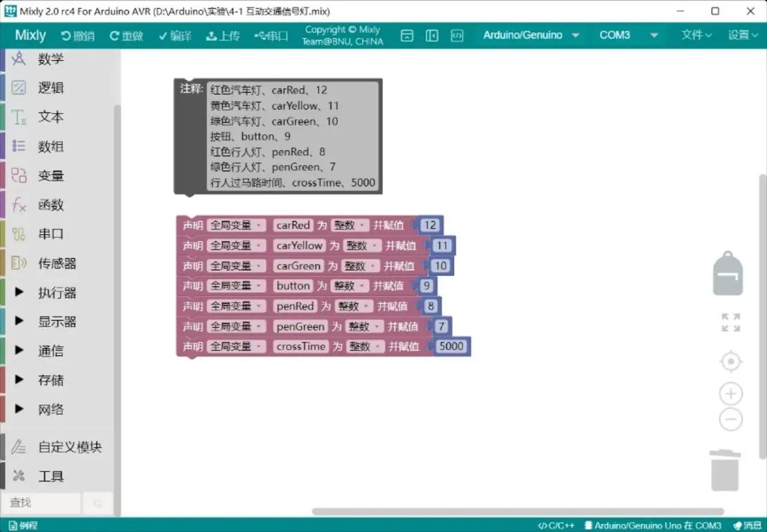Click the zoom in plus control
Image resolution: width=767 pixels, height=532 pixels.
730,393
